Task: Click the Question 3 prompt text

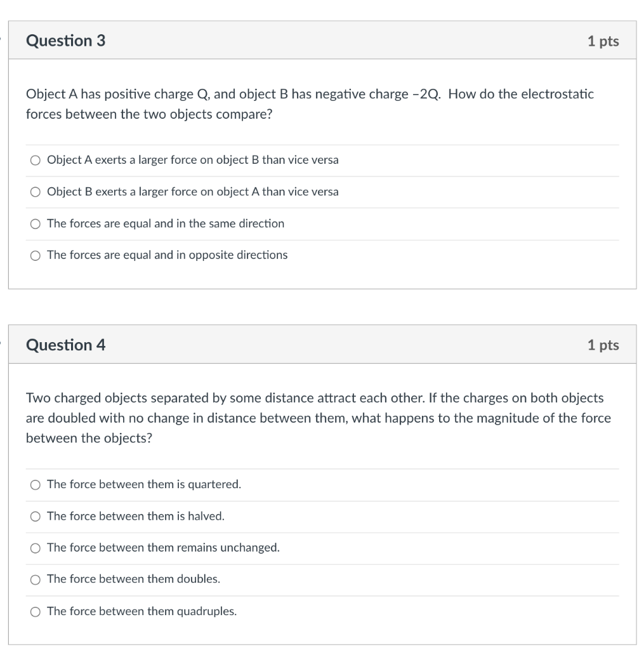Action: [310, 104]
